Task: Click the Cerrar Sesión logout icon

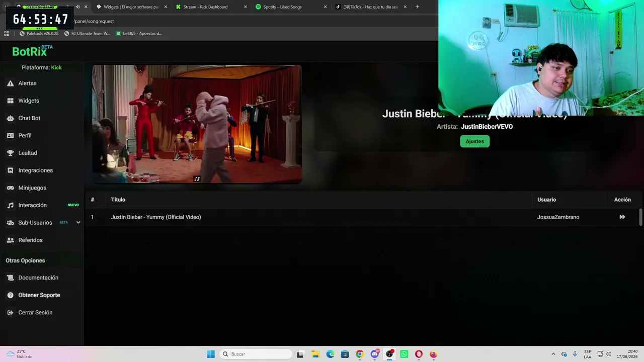Action: [10, 312]
